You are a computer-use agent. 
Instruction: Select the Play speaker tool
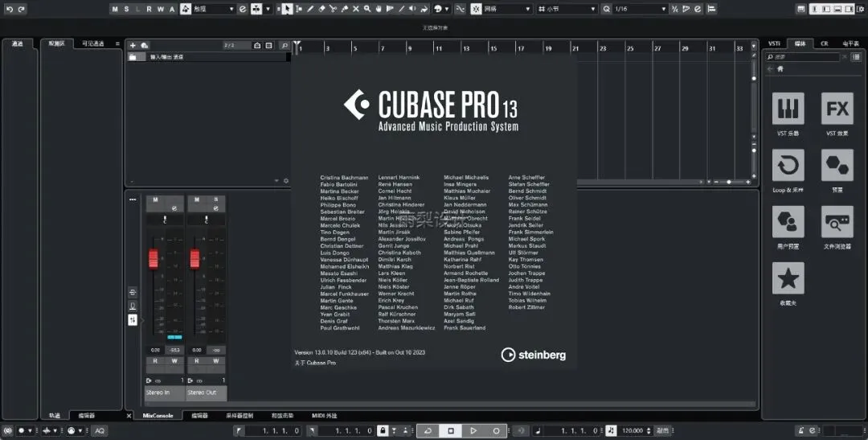[412, 9]
